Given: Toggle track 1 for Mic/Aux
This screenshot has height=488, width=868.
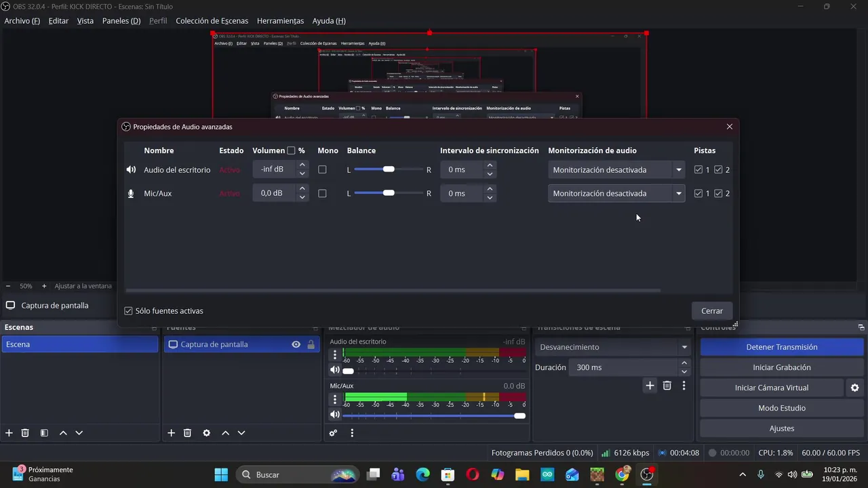Looking at the screenshot, I should coord(698,193).
